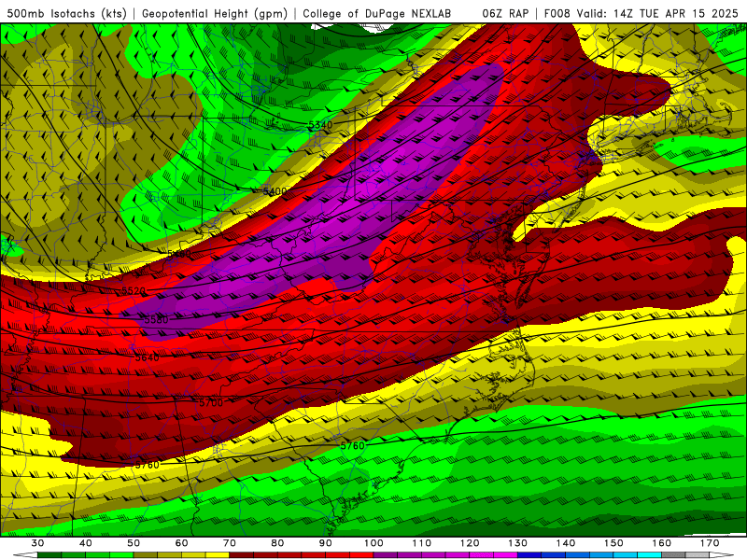
Task: Select the dark red 70-75 kt legend swatch
Action: pyautogui.click(x=242, y=555)
